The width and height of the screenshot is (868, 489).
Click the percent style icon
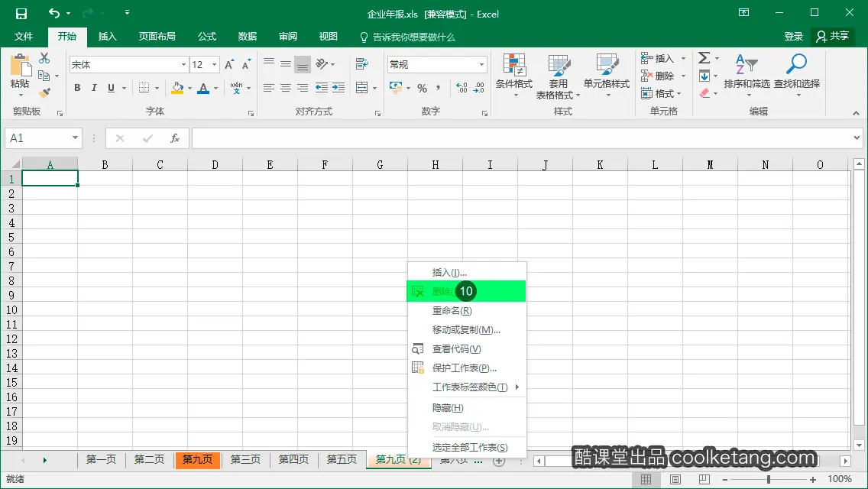(x=423, y=88)
